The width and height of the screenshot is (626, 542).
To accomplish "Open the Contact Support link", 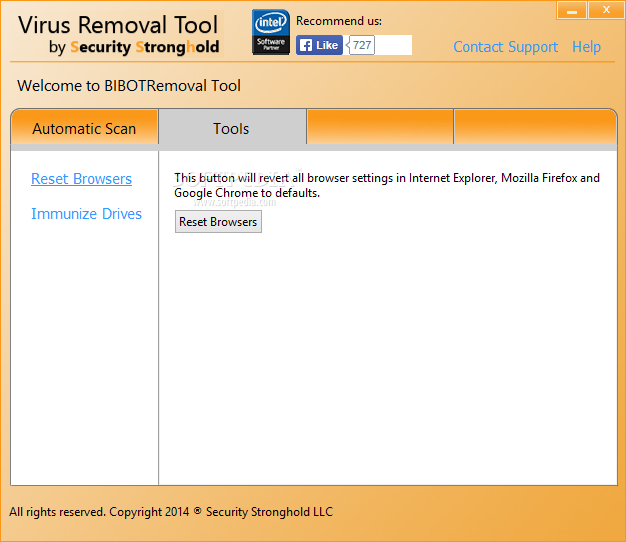I will pyautogui.click(x=505, y=47).
